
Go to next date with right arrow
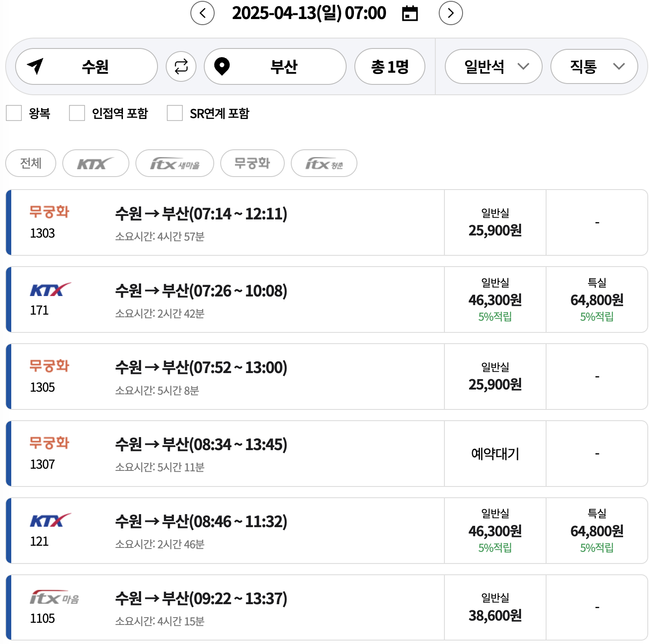[451, 13]
